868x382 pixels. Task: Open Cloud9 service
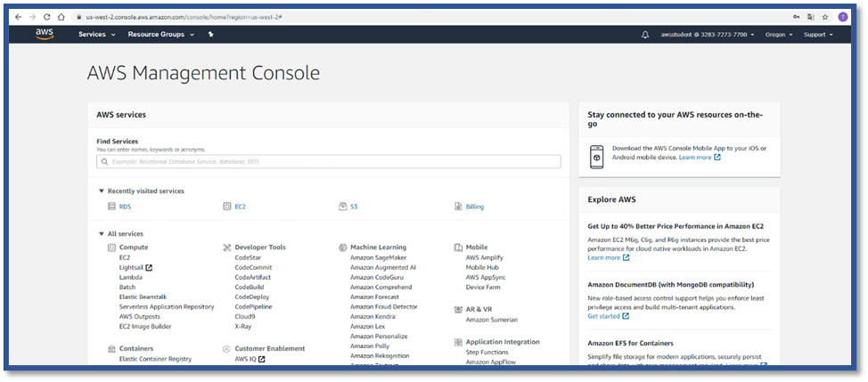[x=245, y=317]
